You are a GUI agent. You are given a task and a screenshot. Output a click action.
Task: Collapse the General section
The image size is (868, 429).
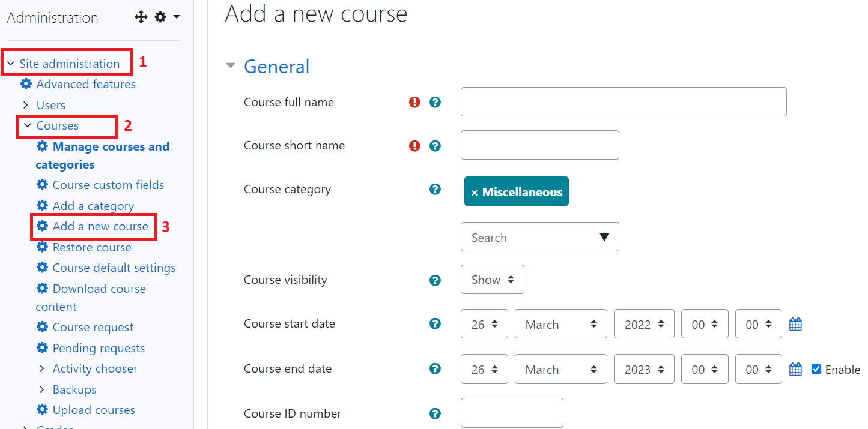(231, 66)
